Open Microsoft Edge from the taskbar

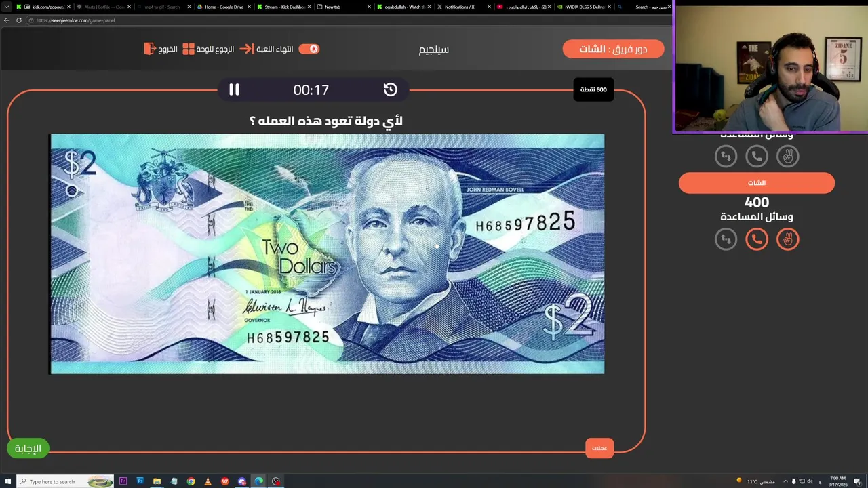pyautogui.click(x=259, y=481)
